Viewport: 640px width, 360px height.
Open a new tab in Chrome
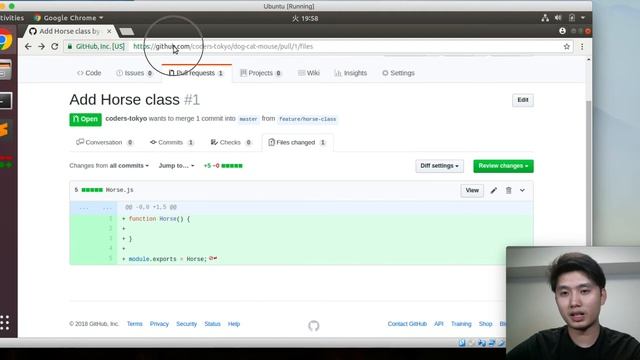click(x=127, y=31)
